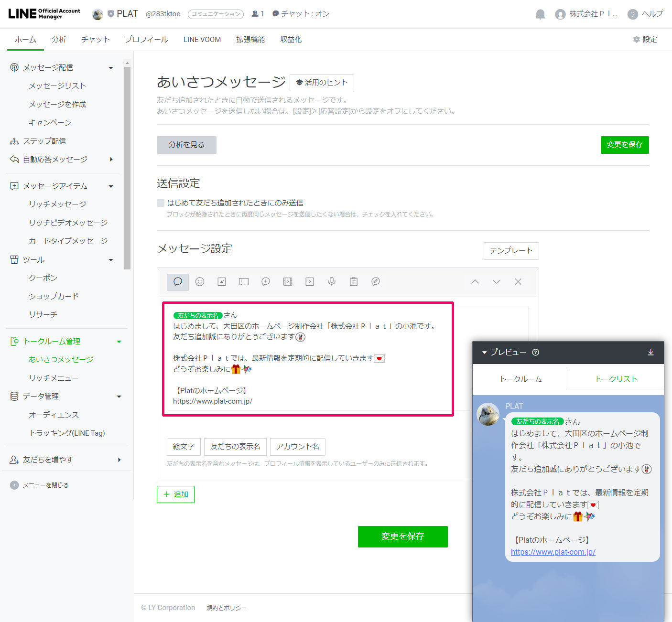Click the company account user icon
The image size is (672, 622).
[560, 14]
